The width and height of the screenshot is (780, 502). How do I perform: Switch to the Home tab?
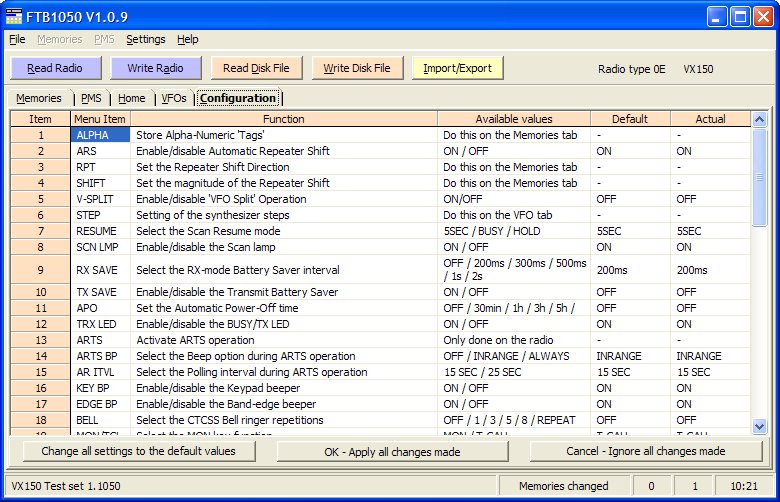(131, 98)
